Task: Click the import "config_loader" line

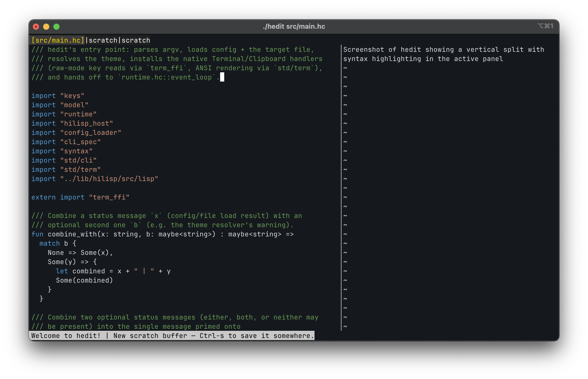Action: pyautogui.click(x=76, y=133)
